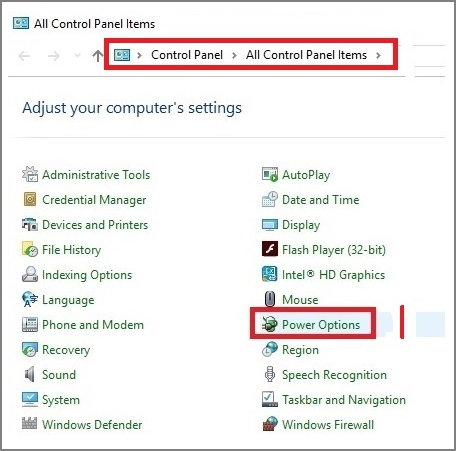This screenshot has width=456, height=451.
Task: Open the Date and Time link
Action: coord(321,199)
